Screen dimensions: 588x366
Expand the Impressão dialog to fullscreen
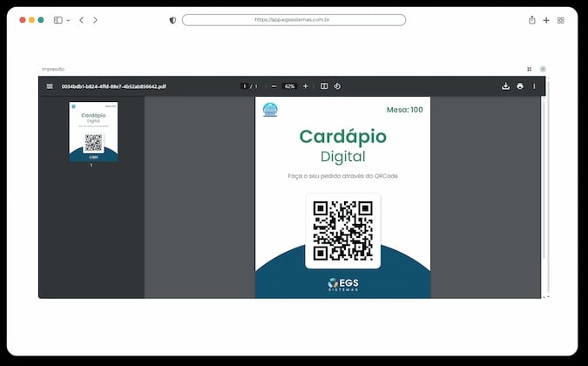[529, 69]
